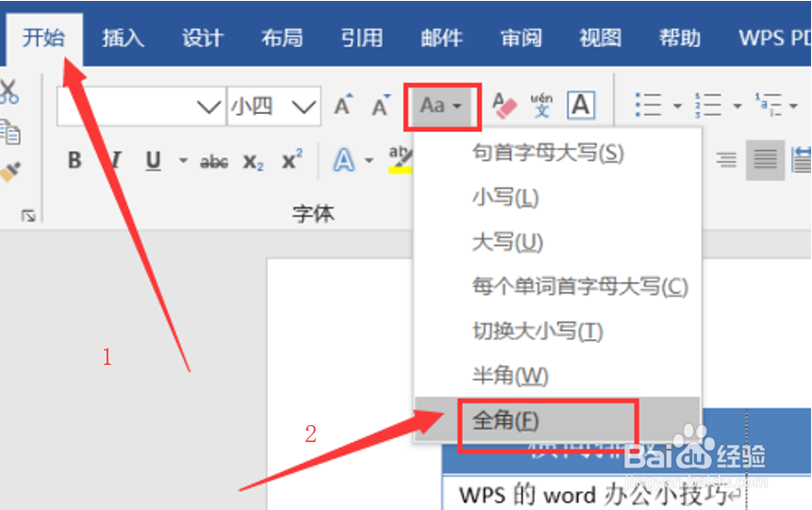Expand underline style dropdown arrow
This screenshot has height=510, width=812.
(183, 160)
